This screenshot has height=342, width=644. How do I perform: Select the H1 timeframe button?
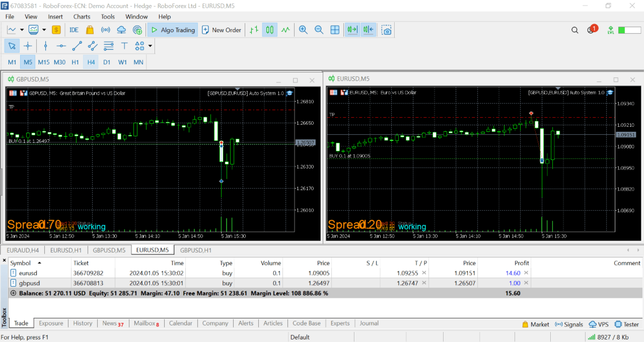point(75,62)
